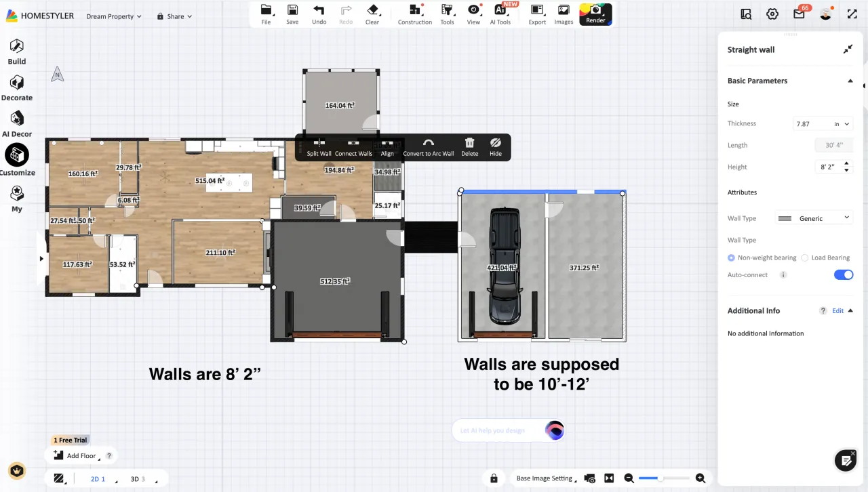Screen dimensions: 868x492
Task: Toggle the Auto-connect switch
Action: [844, 274]
